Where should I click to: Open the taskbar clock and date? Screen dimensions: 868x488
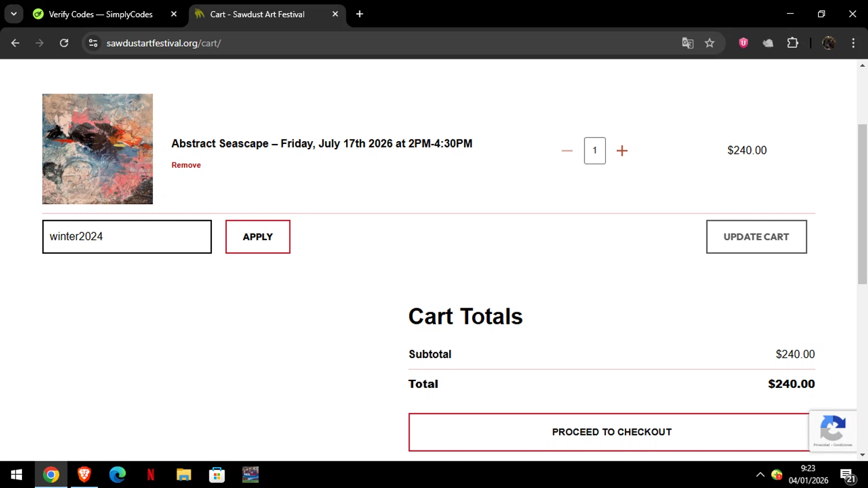(x=808, y=475)
